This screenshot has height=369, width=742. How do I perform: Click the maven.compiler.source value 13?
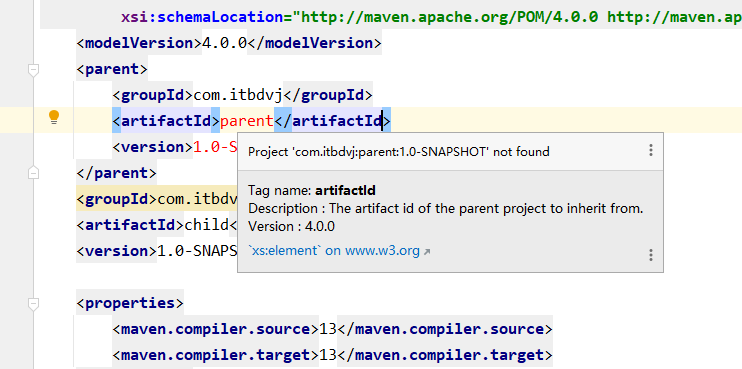click(x=327, y=329)
